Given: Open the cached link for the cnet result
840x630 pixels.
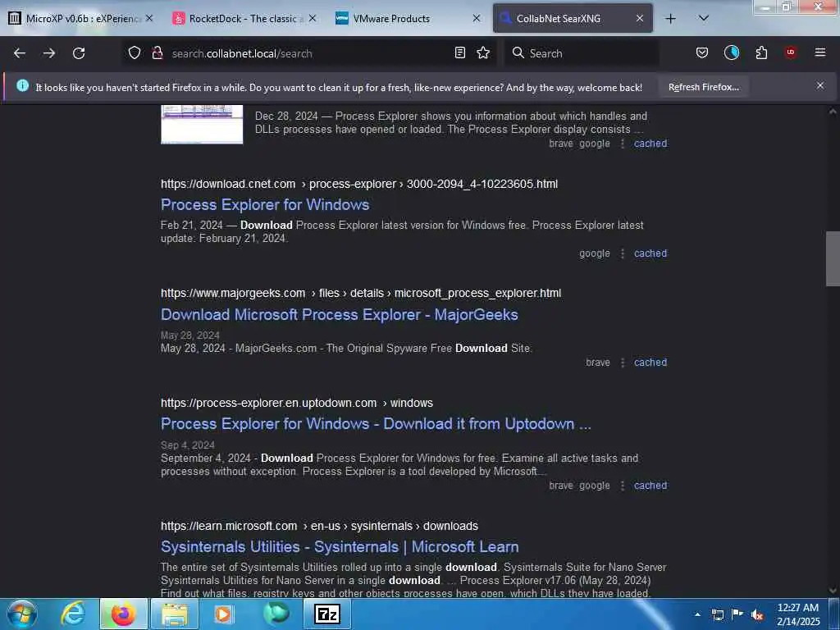Looking at the screenshot, I should point(651,253).
